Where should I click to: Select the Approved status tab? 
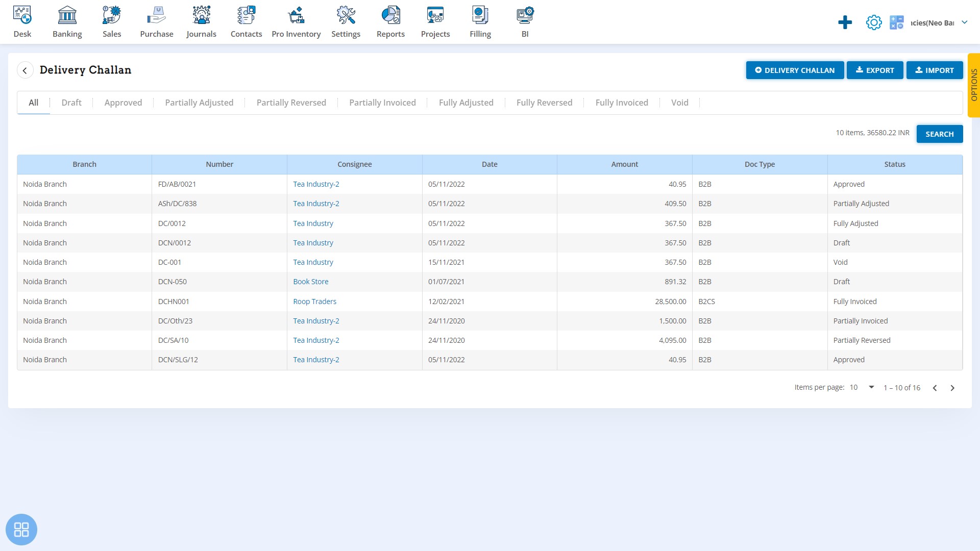coord(123,102)
